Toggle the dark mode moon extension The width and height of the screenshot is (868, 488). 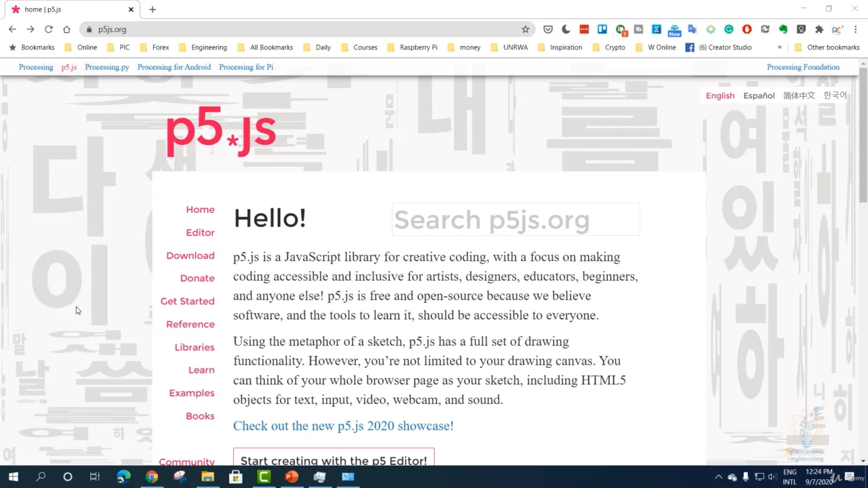[x=566, y=29]
